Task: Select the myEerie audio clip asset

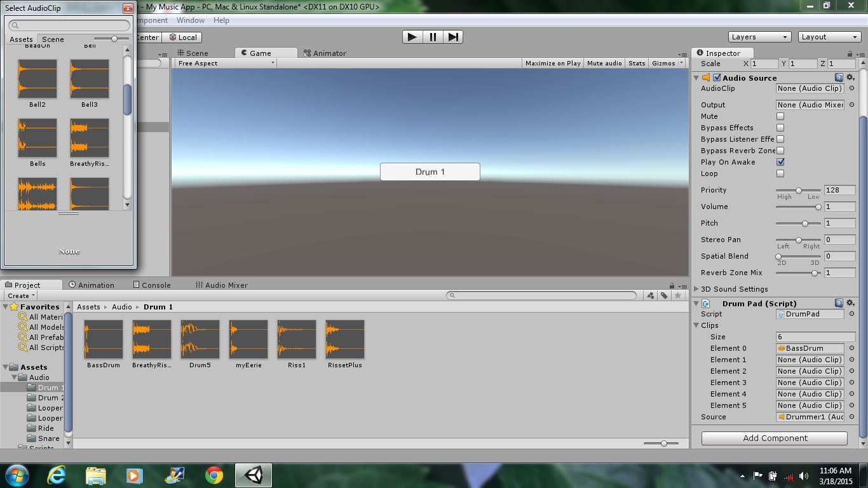Action: [x=248, y=344]
